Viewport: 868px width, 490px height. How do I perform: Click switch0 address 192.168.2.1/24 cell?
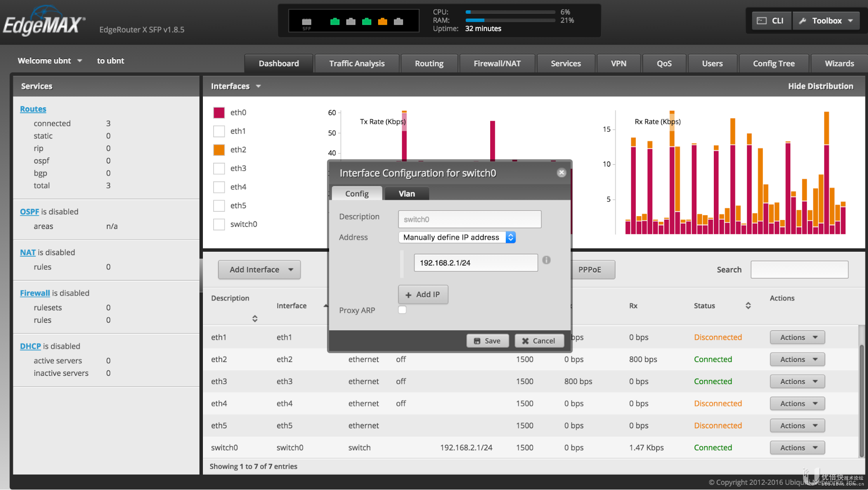click(x=466, y=447)
